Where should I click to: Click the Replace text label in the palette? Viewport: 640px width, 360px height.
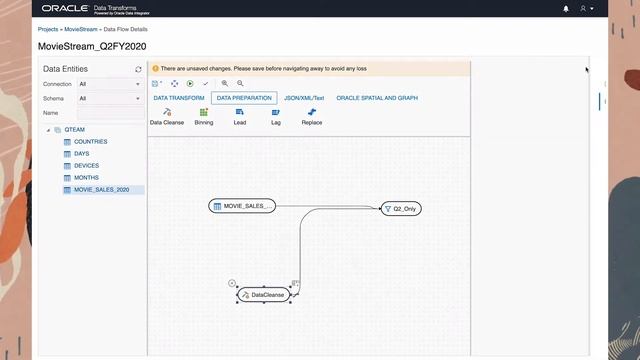pyautogui.click(x=312, y=122)
